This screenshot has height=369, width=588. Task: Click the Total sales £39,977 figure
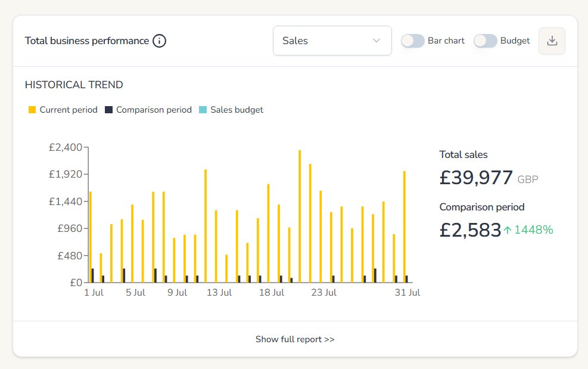[x=475, y=177]
